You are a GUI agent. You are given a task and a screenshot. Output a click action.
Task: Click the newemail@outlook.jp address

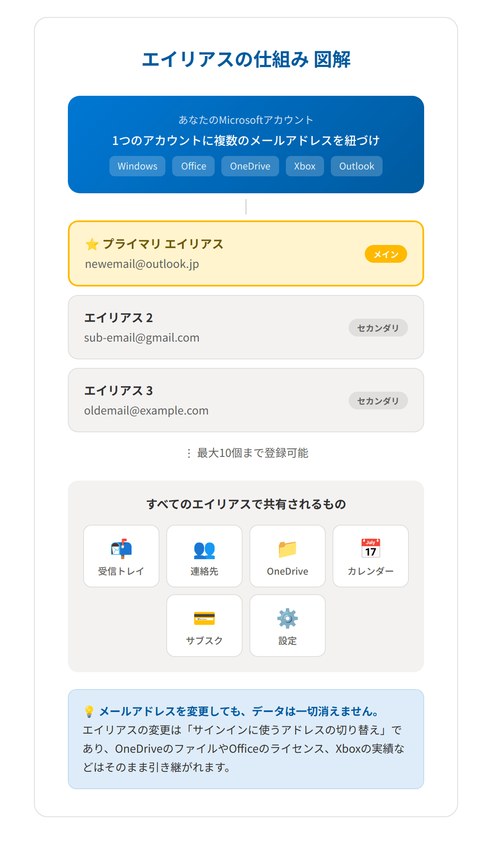coord(142,264)
